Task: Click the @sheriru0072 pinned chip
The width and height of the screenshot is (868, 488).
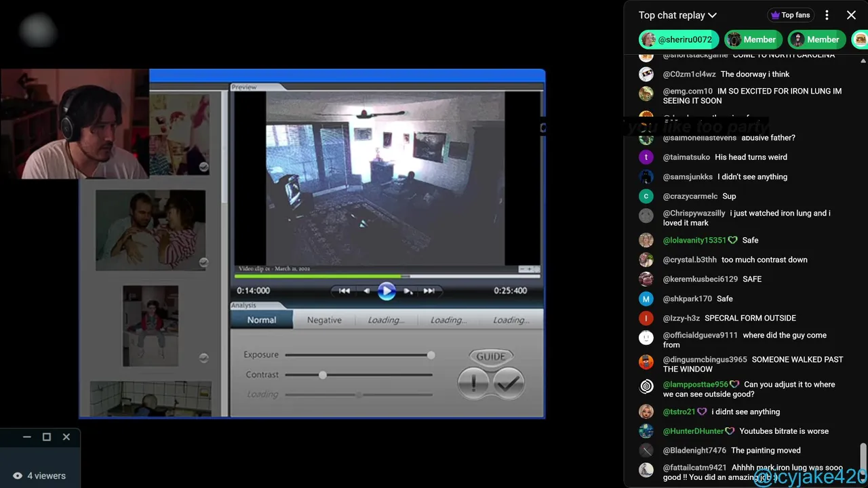Action: click(679, 39)
